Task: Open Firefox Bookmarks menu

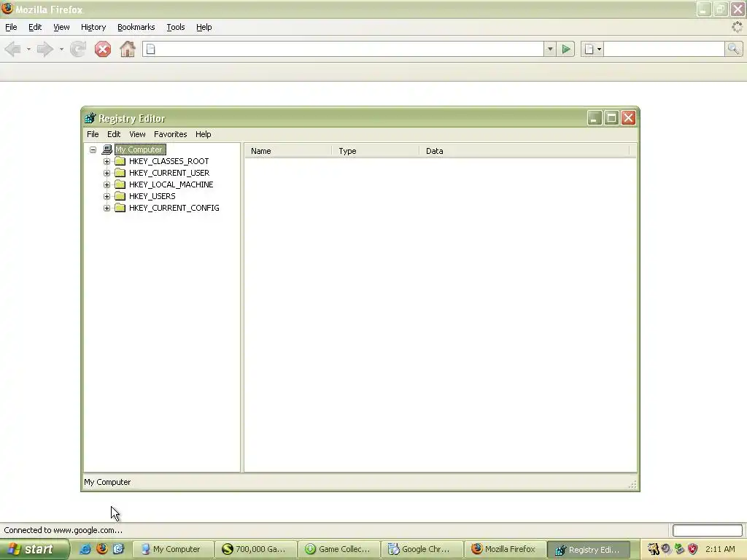Action: point(136,27)
